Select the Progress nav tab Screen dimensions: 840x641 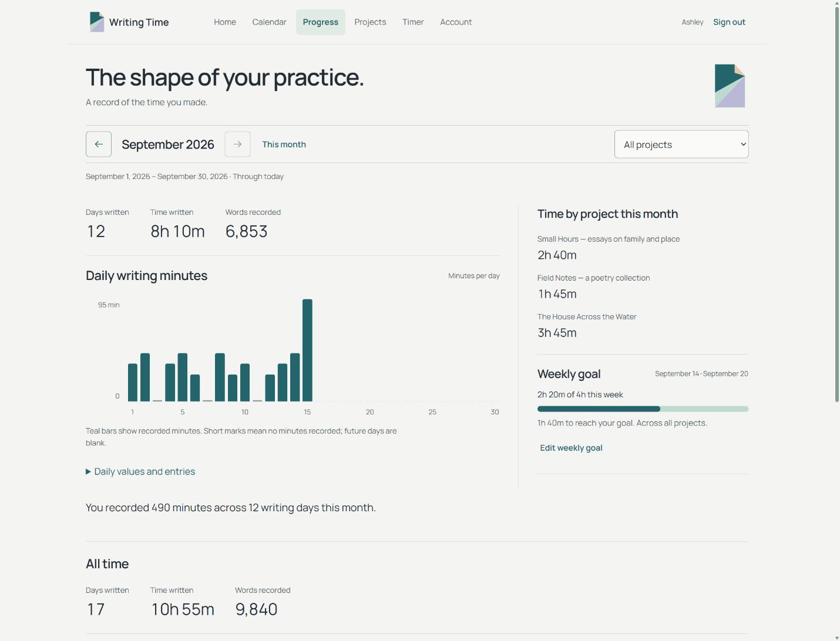coord(321,22)
